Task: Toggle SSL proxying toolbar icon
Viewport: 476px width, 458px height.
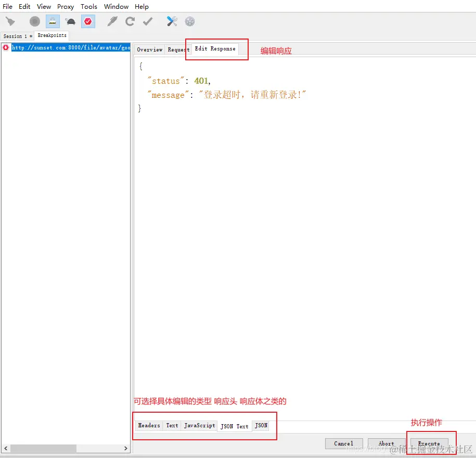Action: tap(53, 21)
